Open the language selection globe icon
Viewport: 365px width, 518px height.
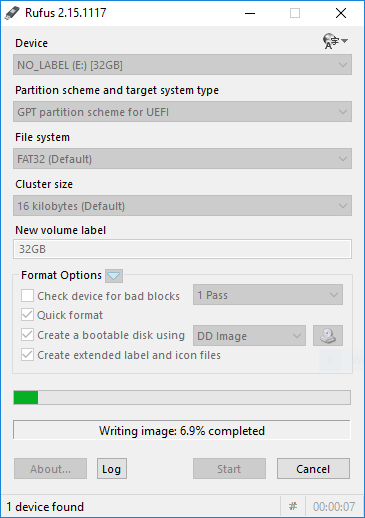335,41
